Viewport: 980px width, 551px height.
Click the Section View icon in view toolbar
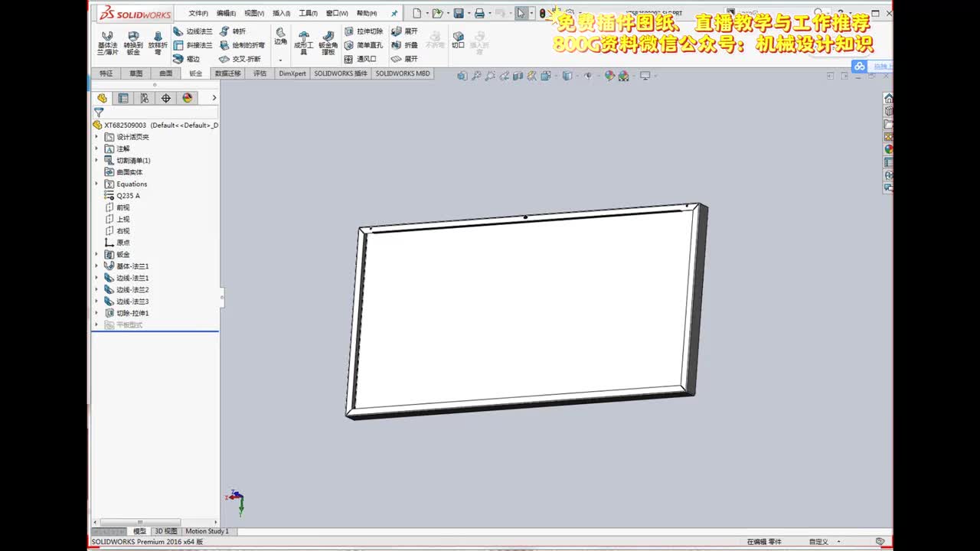pyautogui.click(x=518, y=76)
